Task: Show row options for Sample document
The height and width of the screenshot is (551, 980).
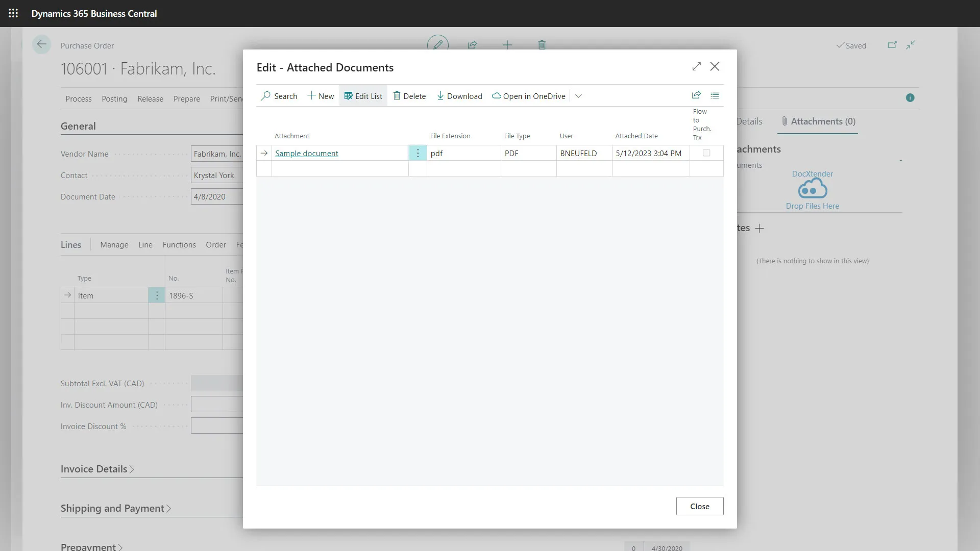Action: click(x=418, y=153)
